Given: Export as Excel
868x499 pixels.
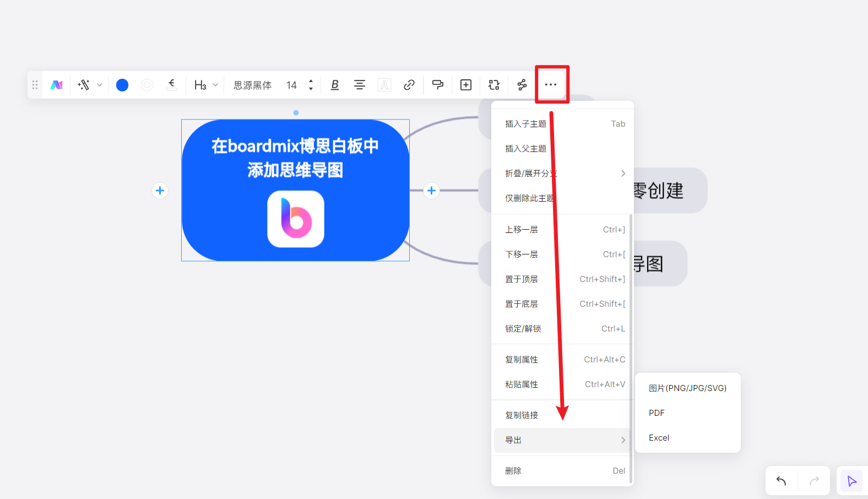Looking at the screenshot, I should pyautogui.click(x=687, y=438).
